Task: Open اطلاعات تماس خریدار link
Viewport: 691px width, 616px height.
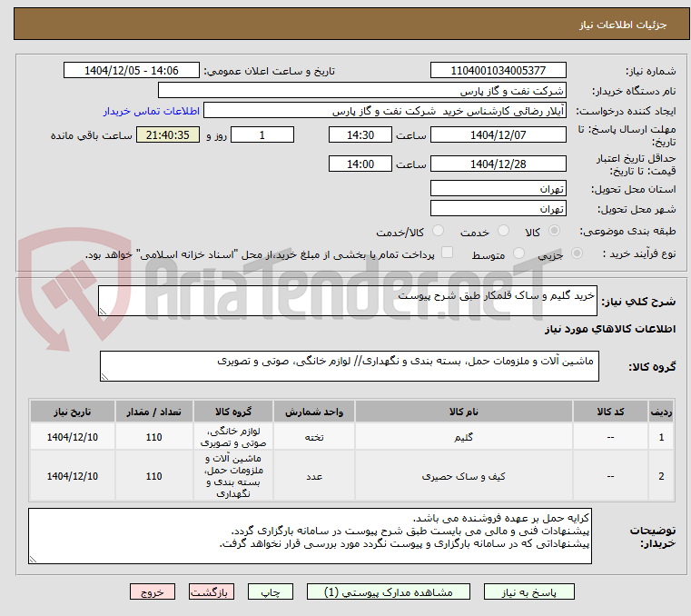Action: pyautogui.click(x=152, y=111)
